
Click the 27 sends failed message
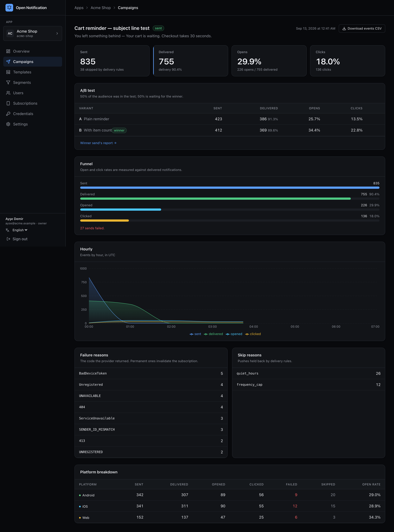tap(92, 228)
